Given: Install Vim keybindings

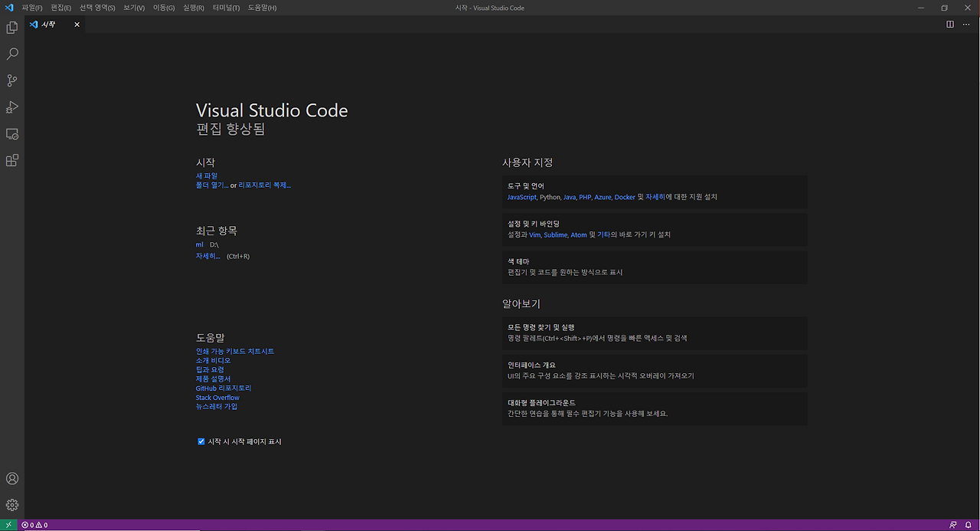Looking at the screenshot, I should tap(534, 234).
